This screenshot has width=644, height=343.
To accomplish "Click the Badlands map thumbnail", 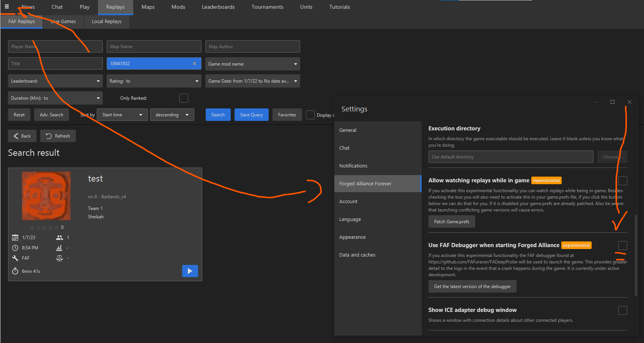I will tap(46, 196).
